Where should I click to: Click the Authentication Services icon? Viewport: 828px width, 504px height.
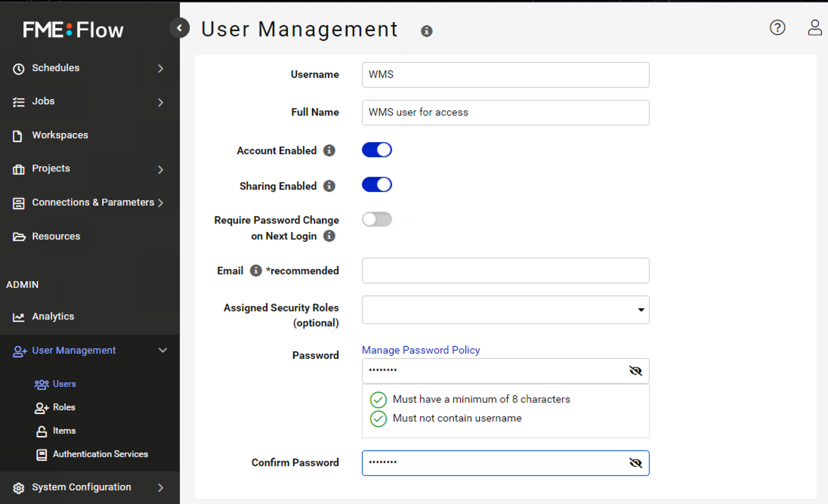pos(42,455)
